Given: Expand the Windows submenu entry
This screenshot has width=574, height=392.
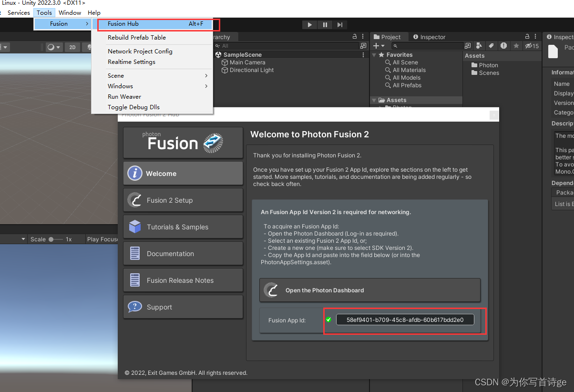Looking at the screenshot, I should click(152, 86).
